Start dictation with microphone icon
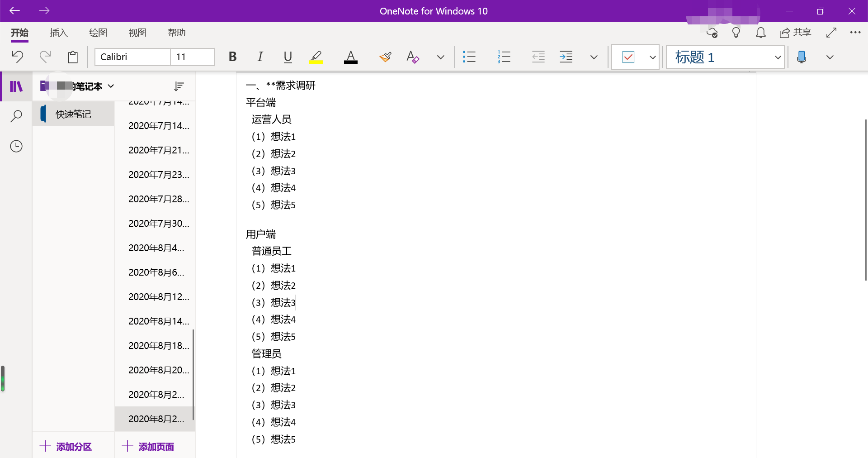This screenshot has width=868, height=458. pos(802,57)
